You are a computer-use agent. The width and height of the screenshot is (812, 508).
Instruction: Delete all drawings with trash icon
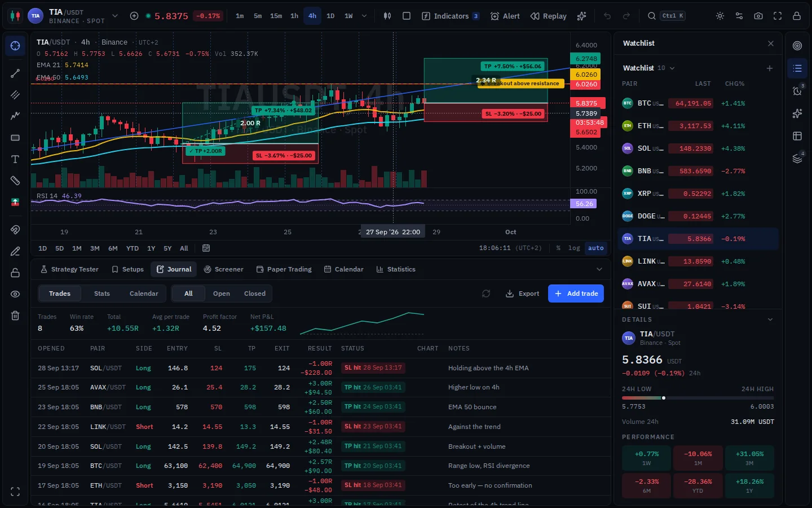(x=15, y=316)
